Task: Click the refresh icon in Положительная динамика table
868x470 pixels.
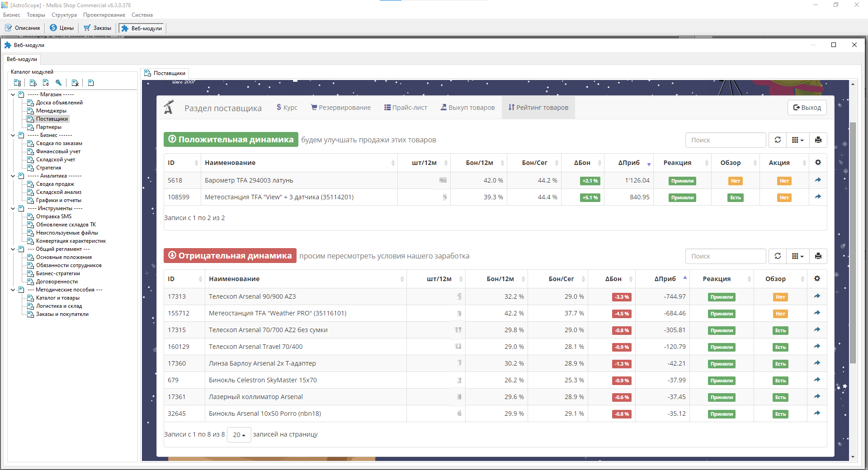Action: 778,140
